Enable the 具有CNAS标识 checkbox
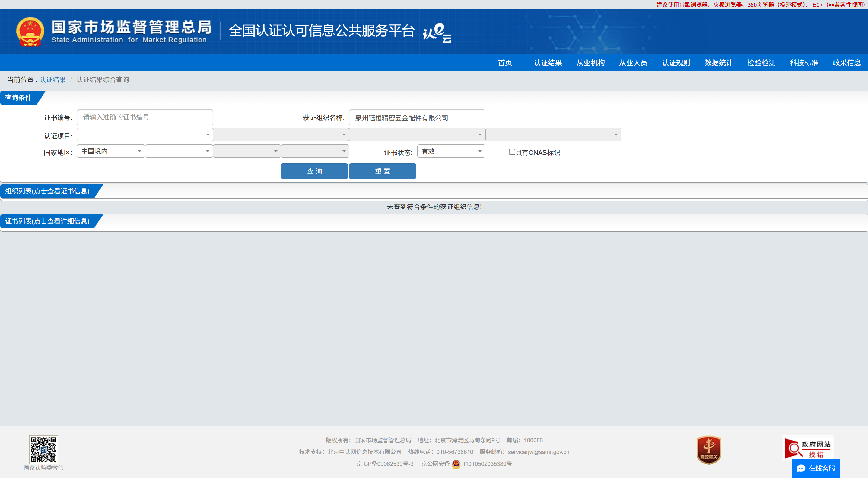 (511, 152)
